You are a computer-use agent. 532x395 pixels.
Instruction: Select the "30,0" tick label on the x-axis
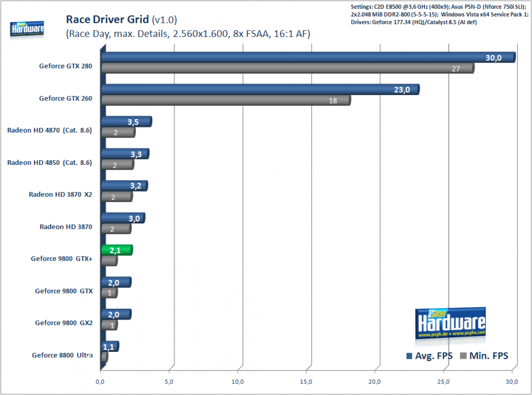pyautogui.click(x=512, y=381)
